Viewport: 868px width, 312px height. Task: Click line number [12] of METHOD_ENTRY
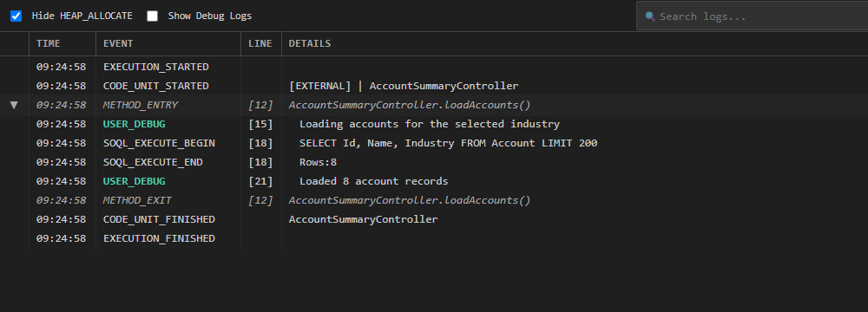pyautogui.click(x=260, y=105)
